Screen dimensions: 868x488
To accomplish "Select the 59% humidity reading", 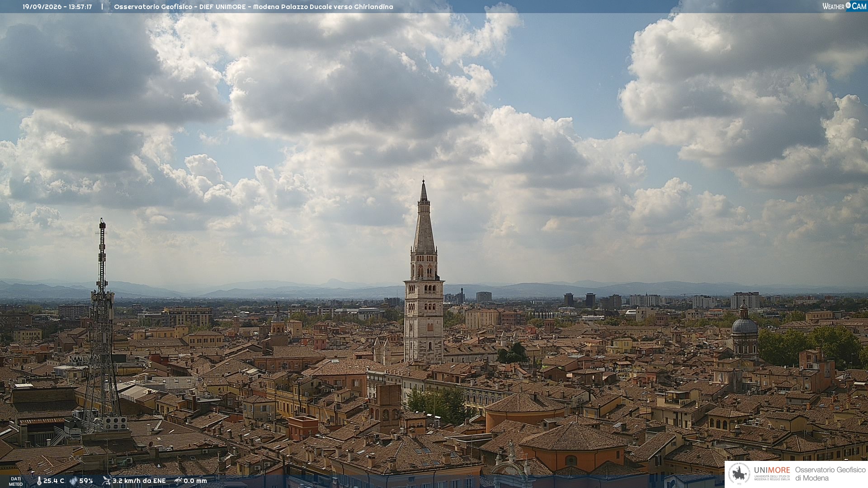I will click(86, 481).
